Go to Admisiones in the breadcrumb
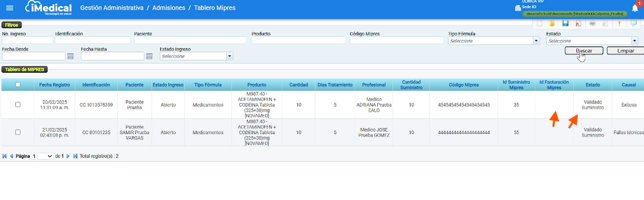This screenshot has height=200, width=644. coord(169,8)
